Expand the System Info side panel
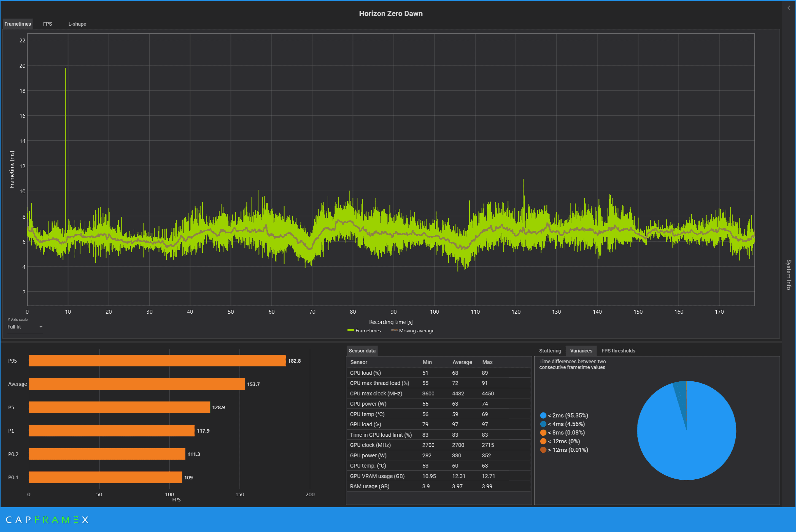Image resolution: width=796 pixels, height=532 pixels. (x=789, y=275)
